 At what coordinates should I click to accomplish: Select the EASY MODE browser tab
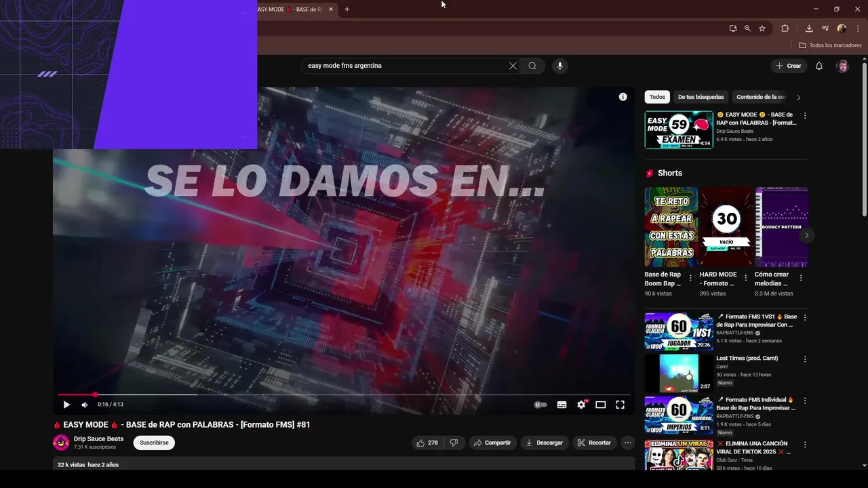point(292,9)
